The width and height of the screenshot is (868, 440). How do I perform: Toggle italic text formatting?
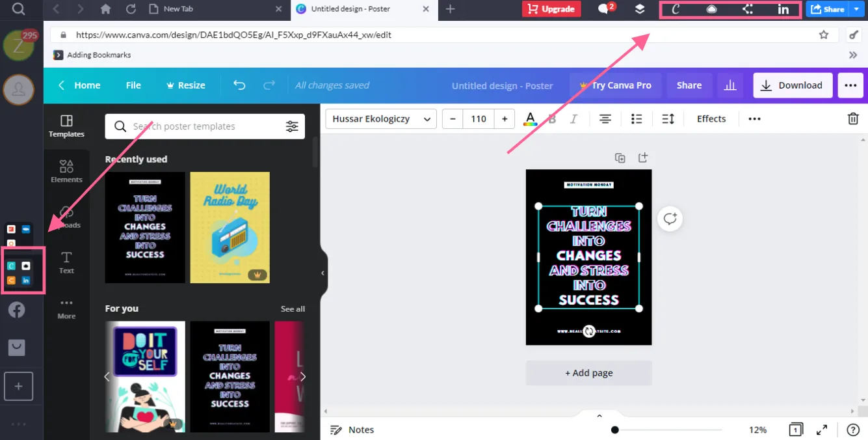[x=573, y=119]
